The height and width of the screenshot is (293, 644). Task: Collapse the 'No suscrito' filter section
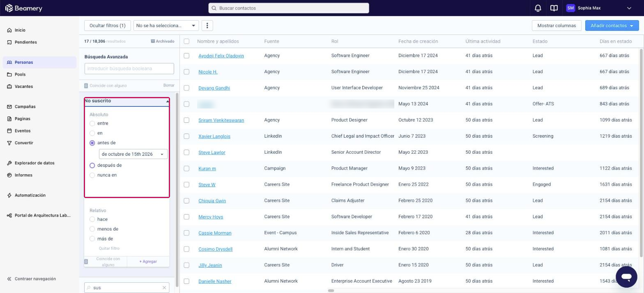point(168,101)
